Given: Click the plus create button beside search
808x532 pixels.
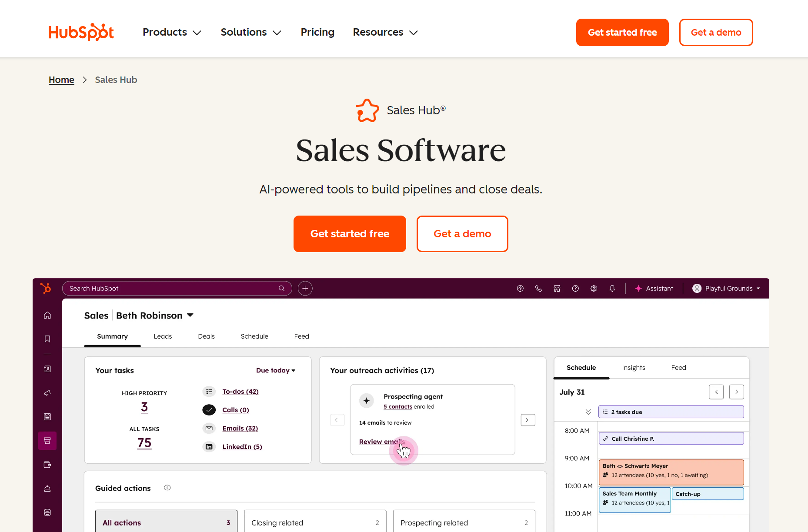Looking at the screenshot, I should click(305, 289).
